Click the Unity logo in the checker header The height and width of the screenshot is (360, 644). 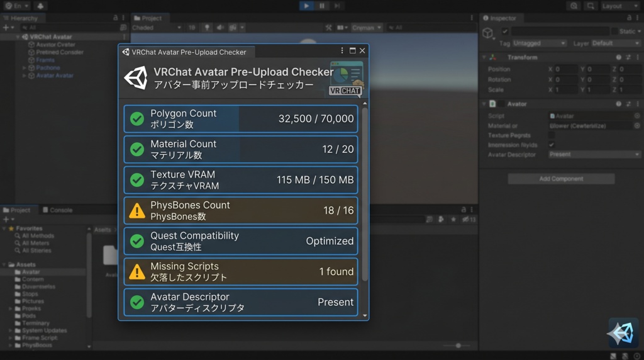pos(136,77)
